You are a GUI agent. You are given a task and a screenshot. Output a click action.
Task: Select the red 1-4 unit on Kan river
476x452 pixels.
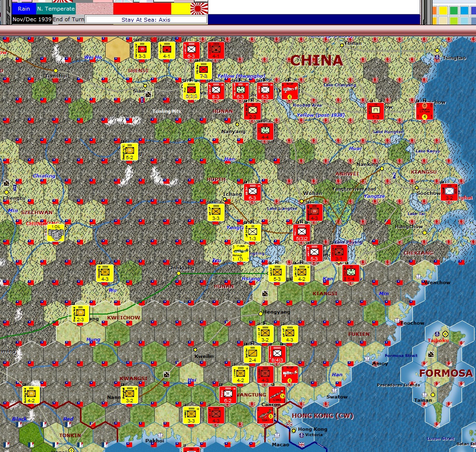tap(351, 273)
